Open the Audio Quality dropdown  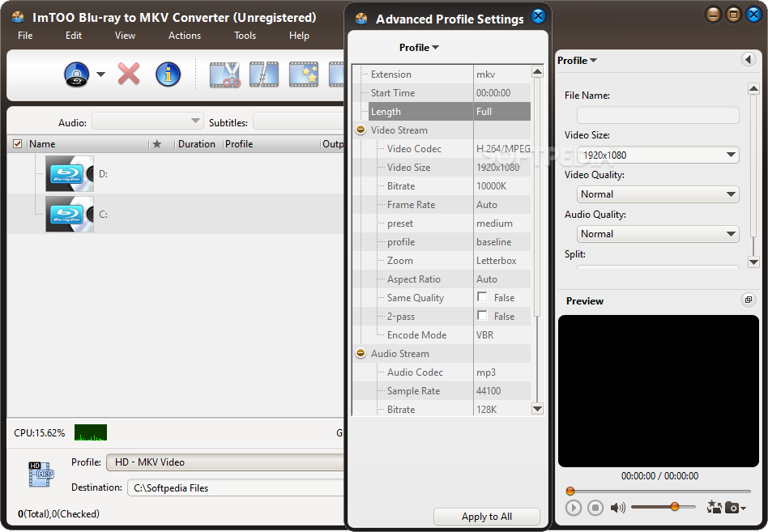(x=658, y=234)
